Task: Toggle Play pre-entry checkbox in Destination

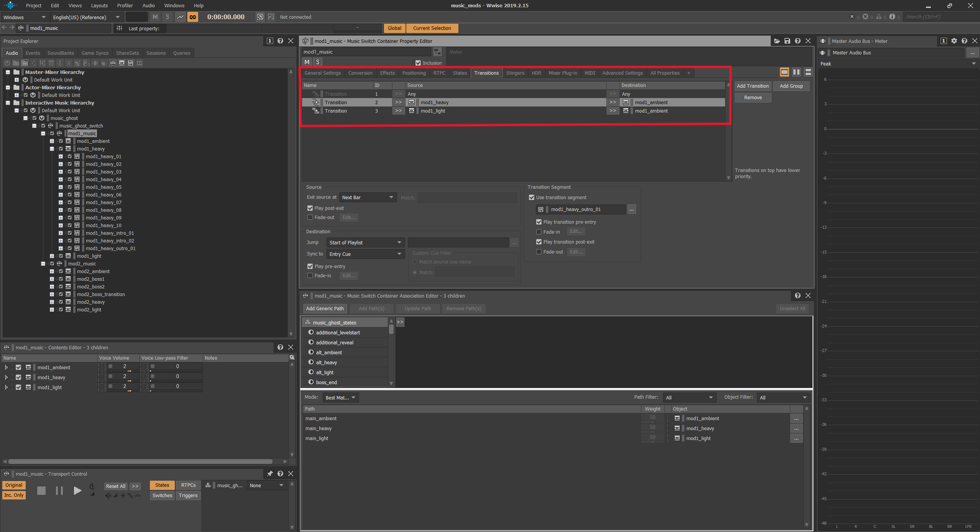Action: (x=310, y=267)
